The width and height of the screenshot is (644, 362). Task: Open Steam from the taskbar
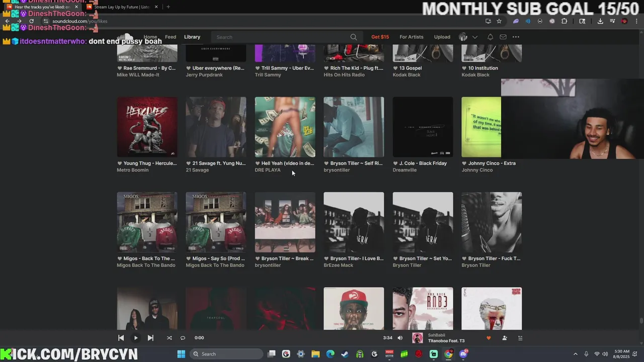(x=345, y=354)
